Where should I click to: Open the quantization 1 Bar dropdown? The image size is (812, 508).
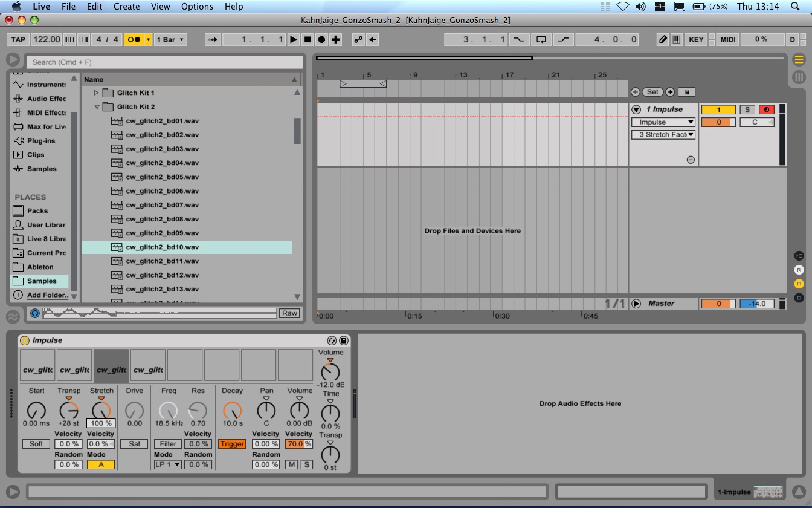(171, 39)
